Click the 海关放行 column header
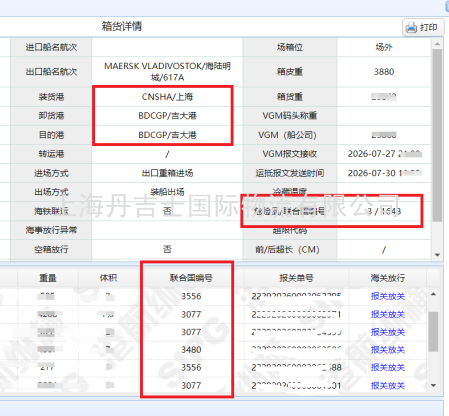The image size is (449, 416). 388,278
